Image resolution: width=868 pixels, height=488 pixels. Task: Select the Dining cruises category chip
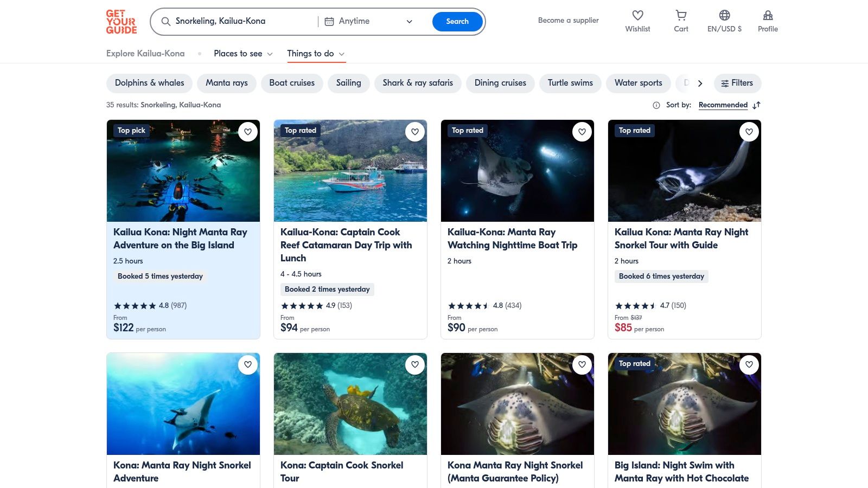(x=500, y=83)
